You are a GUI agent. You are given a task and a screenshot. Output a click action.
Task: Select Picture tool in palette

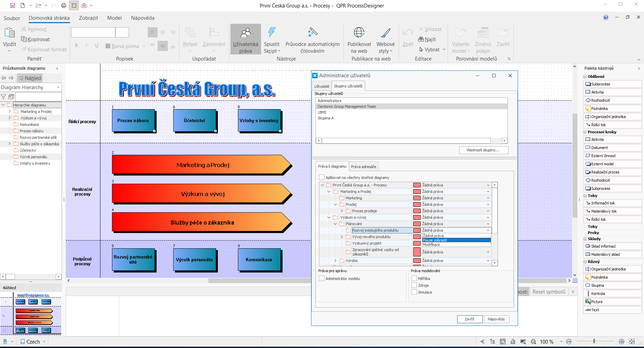click(612, 302)
